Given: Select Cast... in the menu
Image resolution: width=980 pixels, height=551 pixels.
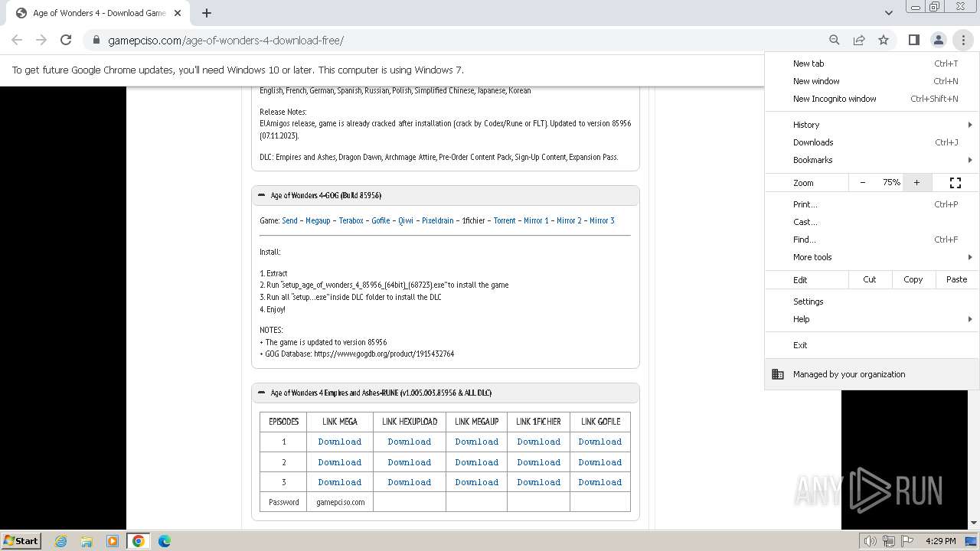Looking at the screenshot, I should 872,222.
